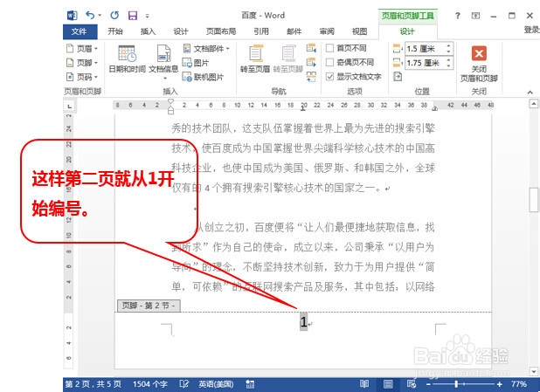Switch to the 开始 tab
Screen dimensions: 540x392
(x=115, y=31)
